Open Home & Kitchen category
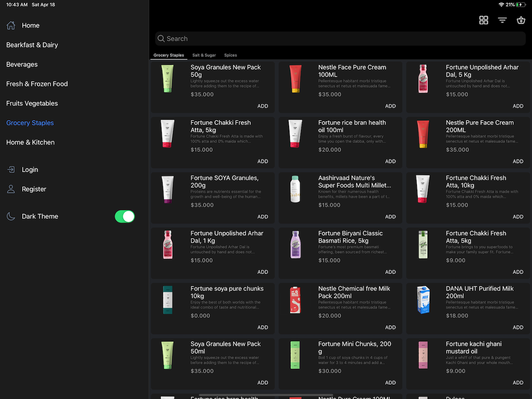Image resolution: width=532 pixels, height=399 pixels. pyautogui.click(x=31, y=142)
